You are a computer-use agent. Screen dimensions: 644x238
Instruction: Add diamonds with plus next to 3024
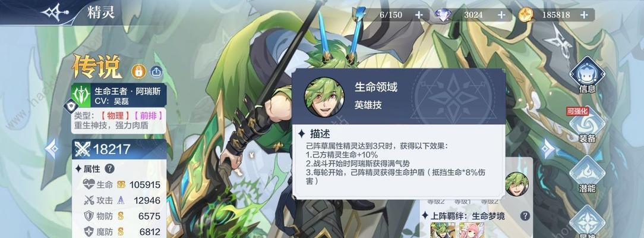click(x=501, y=15)
